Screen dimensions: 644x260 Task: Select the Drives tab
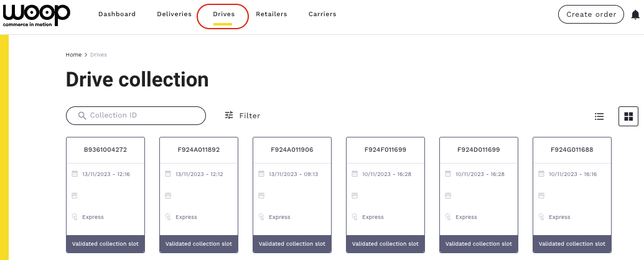pos(223,14)
